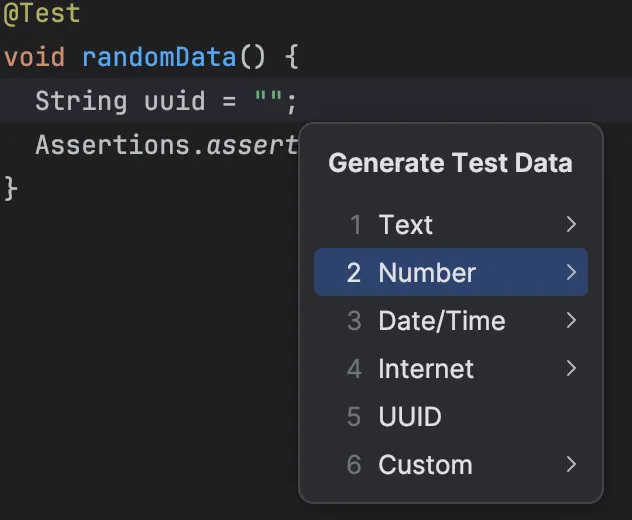
Task: Click the randomData method name
Action: click(x=159, y=57)
